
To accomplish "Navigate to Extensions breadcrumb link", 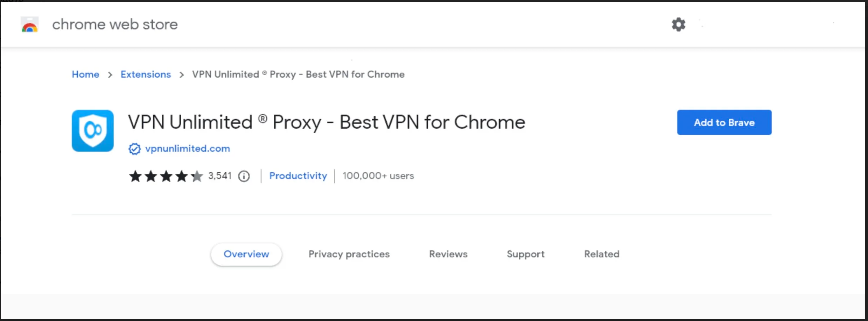I will point(146,74).
